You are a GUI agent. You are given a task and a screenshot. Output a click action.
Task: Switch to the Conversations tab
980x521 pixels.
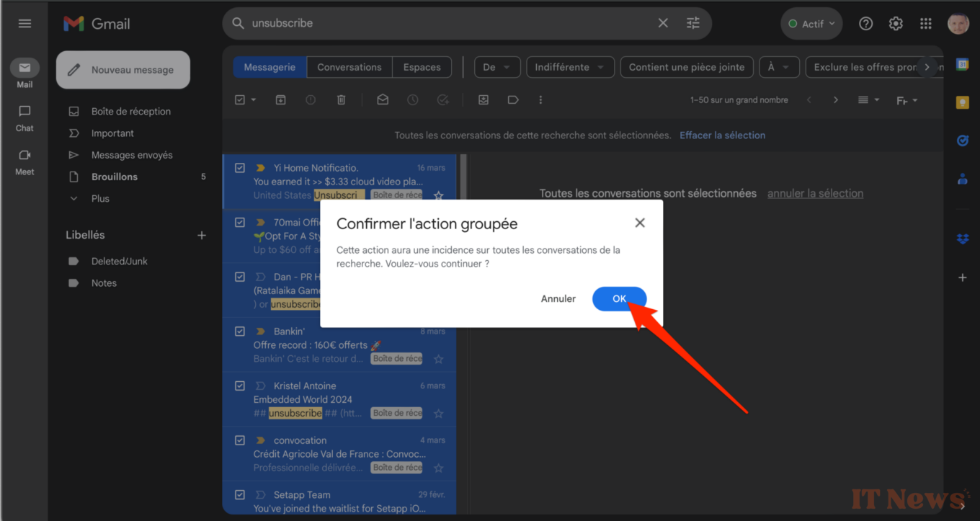click(349, 67)
